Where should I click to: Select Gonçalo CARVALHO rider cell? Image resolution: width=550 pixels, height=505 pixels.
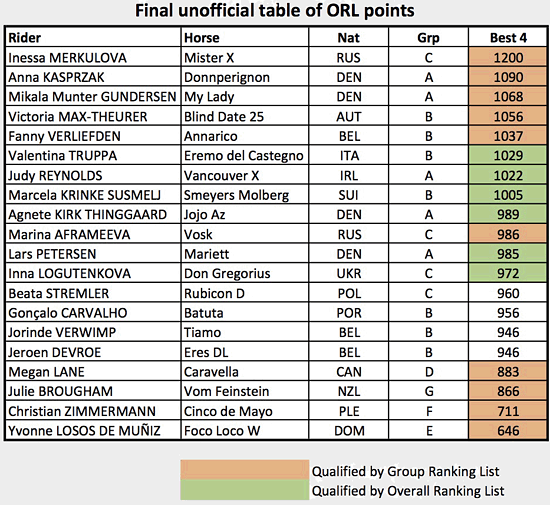[93, 312]
